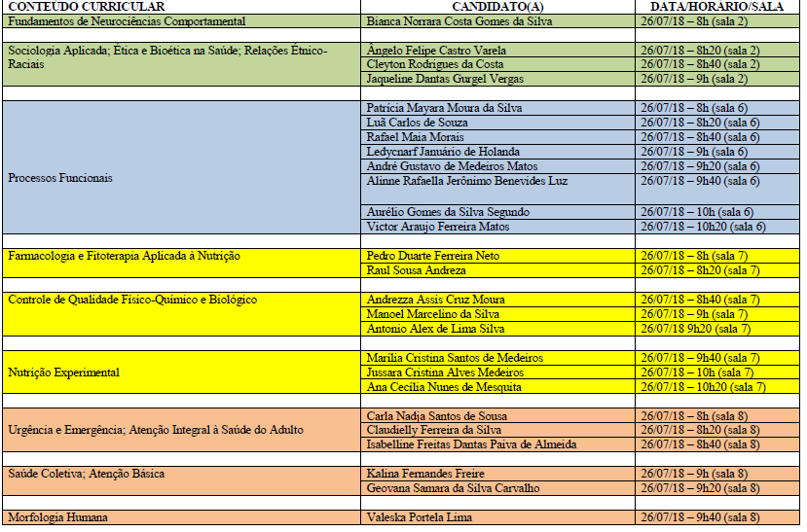Screen dimensions: 807x532
Task: Select candidate Isabelline Freitas Dantas Paiva de Almeida
Action: (497, 444)
